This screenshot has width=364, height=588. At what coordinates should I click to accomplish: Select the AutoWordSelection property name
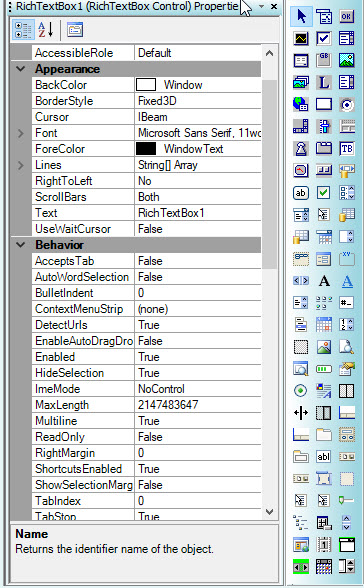pyautogui.click(x=82, y=277)
